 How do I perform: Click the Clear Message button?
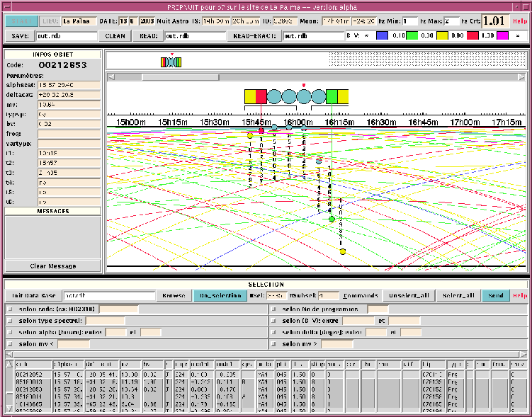point(52,266)
